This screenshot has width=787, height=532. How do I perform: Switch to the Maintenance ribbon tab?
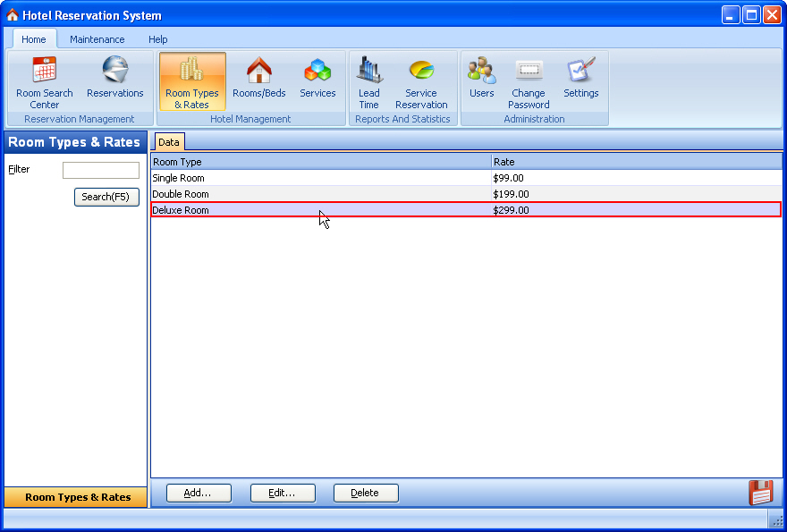tap(97, 39)
